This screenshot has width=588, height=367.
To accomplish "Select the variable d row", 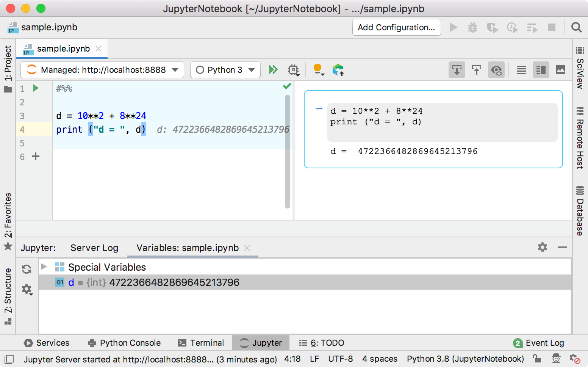I will click(x=305, y=282).
